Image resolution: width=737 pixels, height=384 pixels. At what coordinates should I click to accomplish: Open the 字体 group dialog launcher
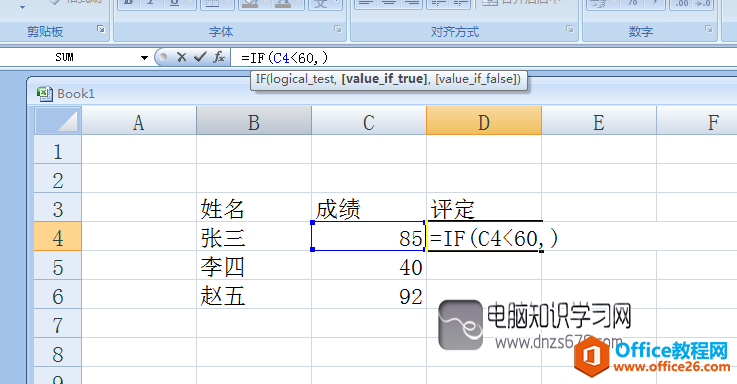click(x=337, y=30)
